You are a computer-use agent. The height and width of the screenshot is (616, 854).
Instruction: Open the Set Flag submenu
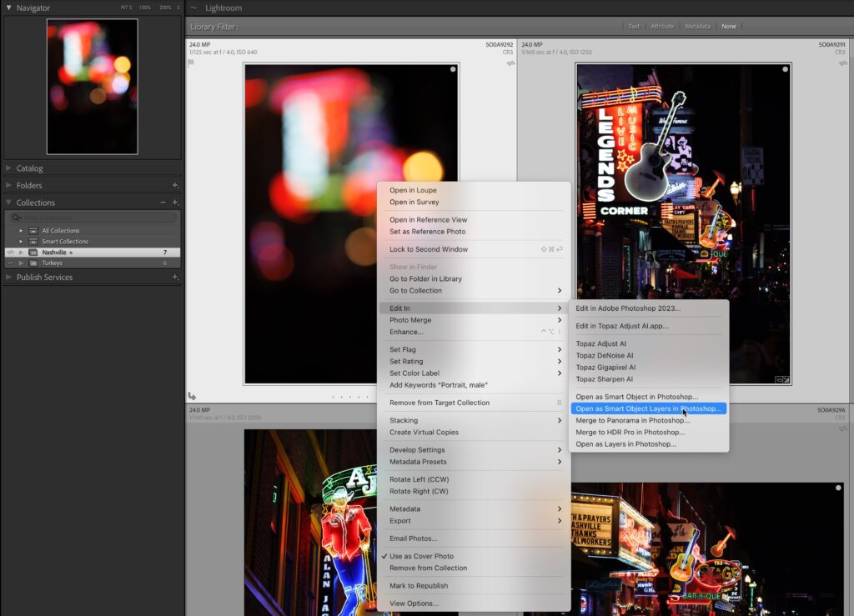pos(474,349)
